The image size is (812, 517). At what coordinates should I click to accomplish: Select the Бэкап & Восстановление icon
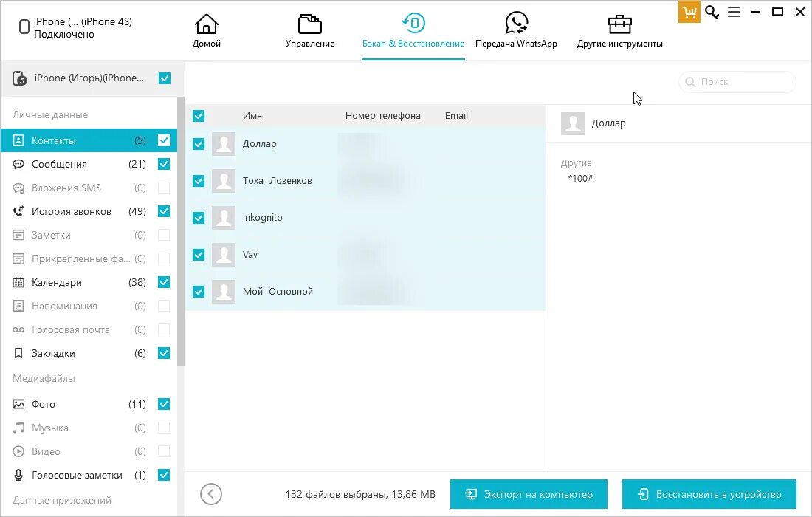[x=413, y=23]
